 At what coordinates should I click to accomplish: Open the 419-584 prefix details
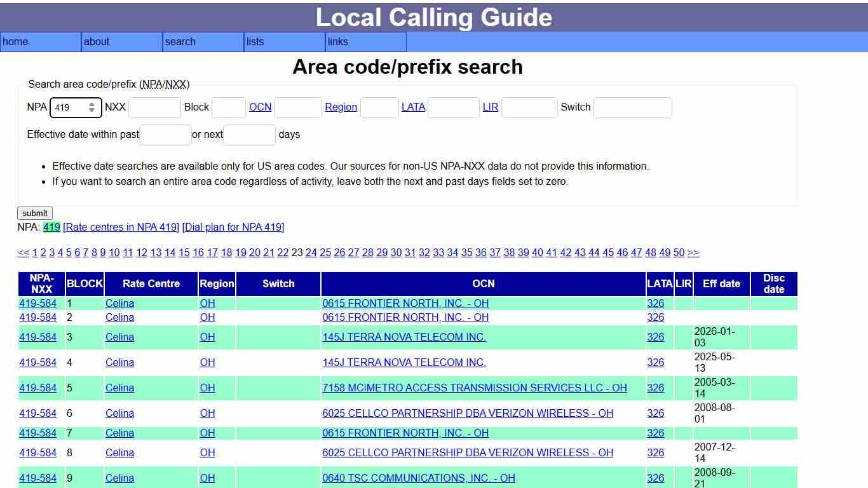37,303
